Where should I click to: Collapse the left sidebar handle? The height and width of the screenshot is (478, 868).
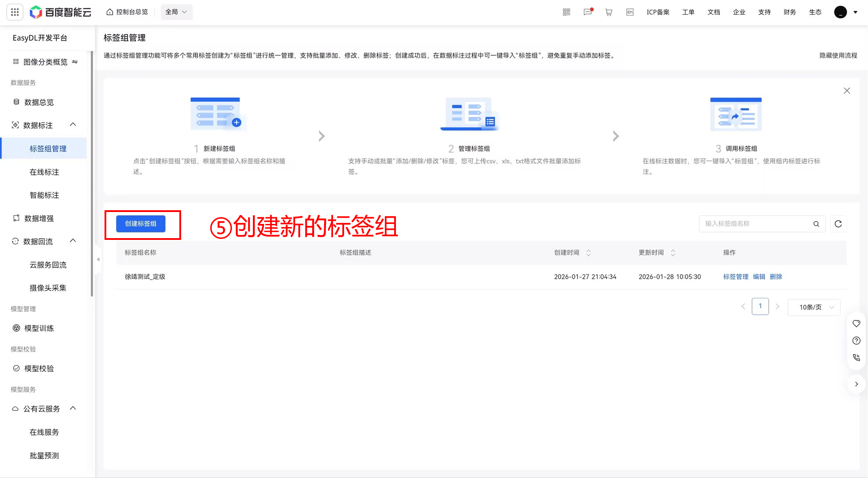(x=98, y=259)
